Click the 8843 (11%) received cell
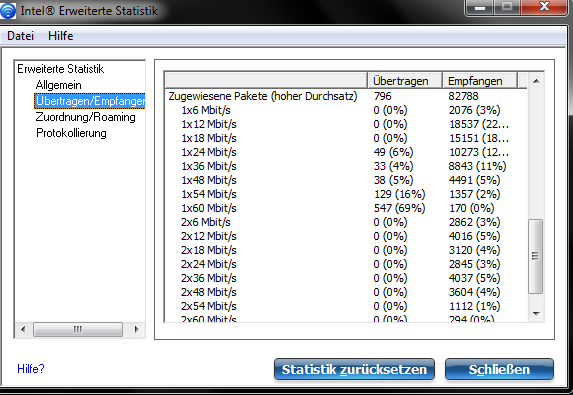 point(477,166)
